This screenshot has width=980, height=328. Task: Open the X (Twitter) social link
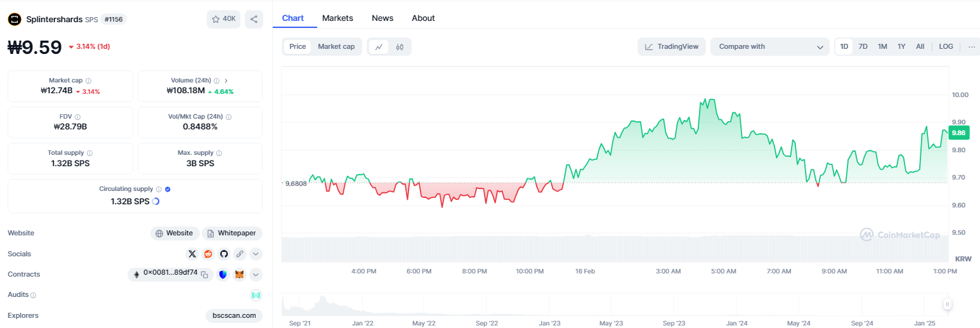click(192, 254)
